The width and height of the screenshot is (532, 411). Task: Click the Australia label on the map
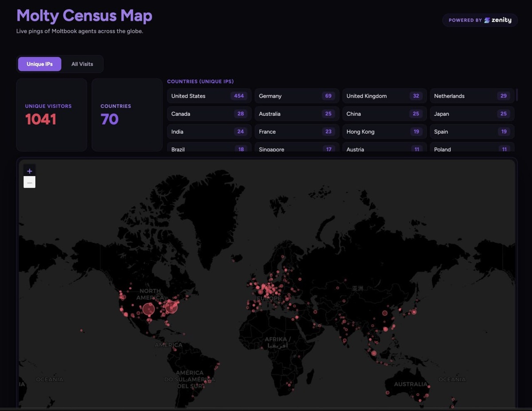click(x=411, y=384)
